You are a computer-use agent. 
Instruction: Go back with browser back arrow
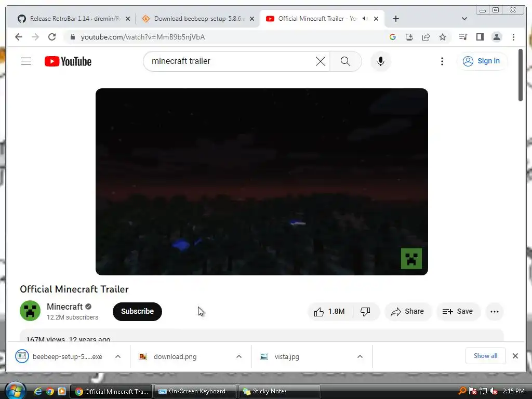pos(19,37)
